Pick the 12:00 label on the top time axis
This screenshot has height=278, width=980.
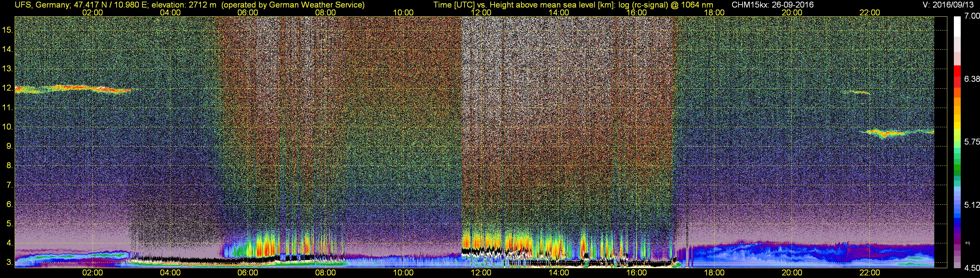click(x=481, y=12)
